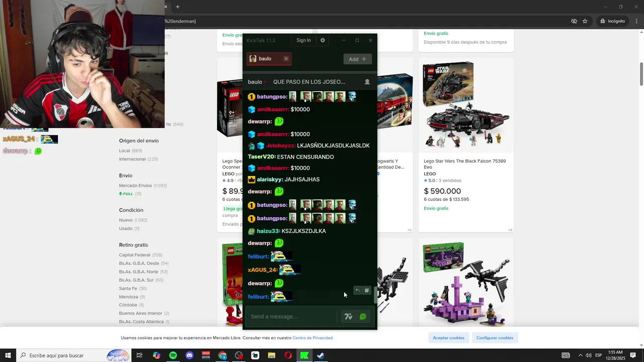
Task: Click the browser page vertical scrollbar
Action: click(641, 74)
